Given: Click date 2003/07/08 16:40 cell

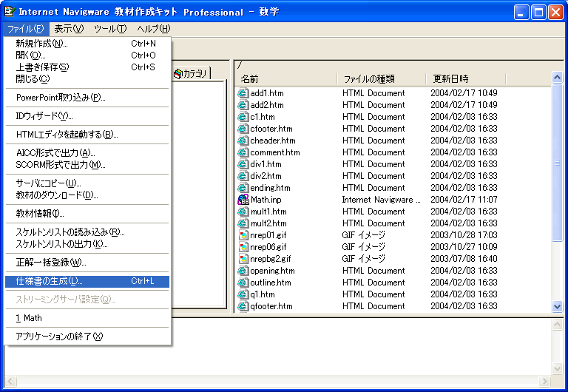Looking at the screenshot, I should tap(464, 259).
